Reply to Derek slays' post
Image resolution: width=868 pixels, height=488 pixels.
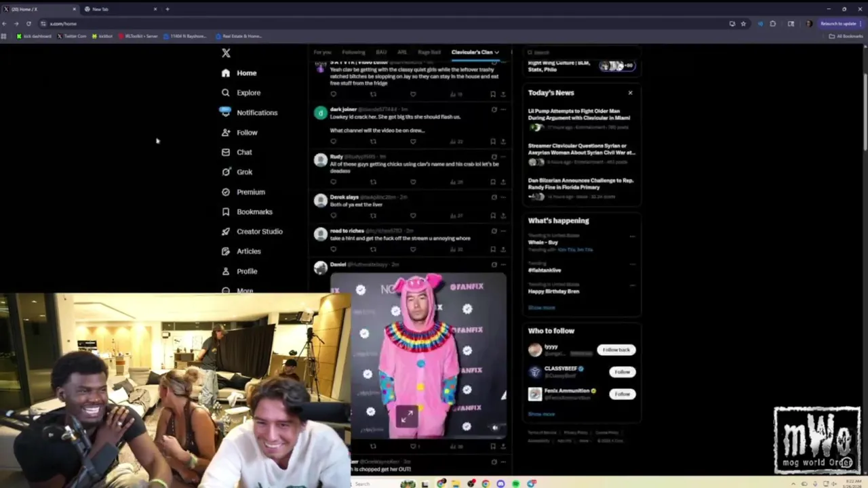(x=333, y=216)
